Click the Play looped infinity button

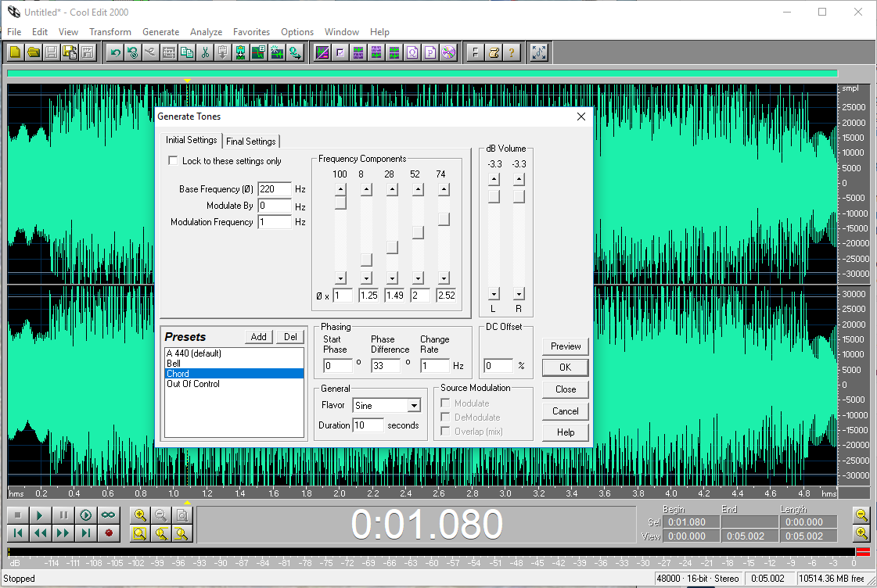coord(109,514)
